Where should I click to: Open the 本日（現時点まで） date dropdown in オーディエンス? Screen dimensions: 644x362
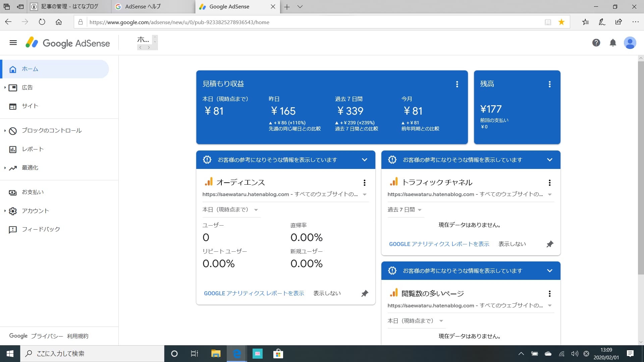(x=230, y=210)
